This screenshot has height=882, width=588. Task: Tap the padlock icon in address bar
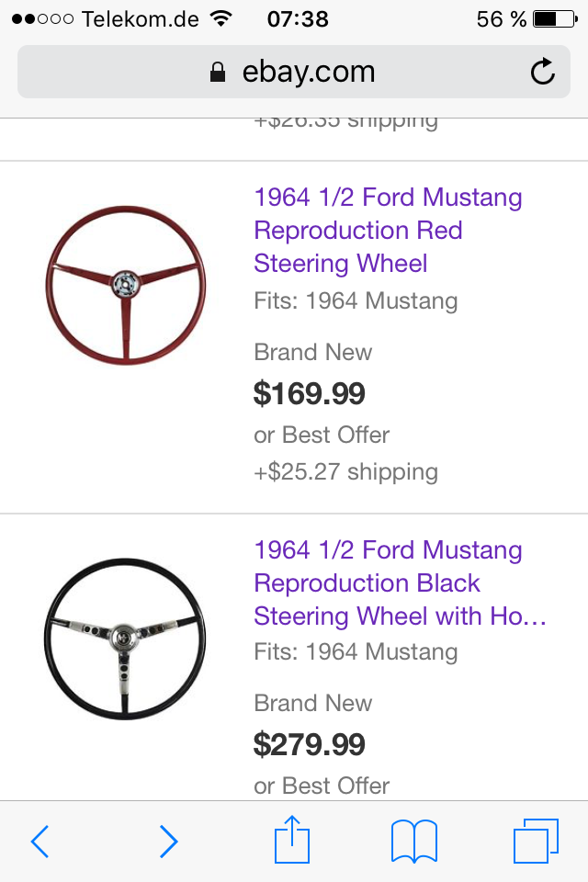218,73
